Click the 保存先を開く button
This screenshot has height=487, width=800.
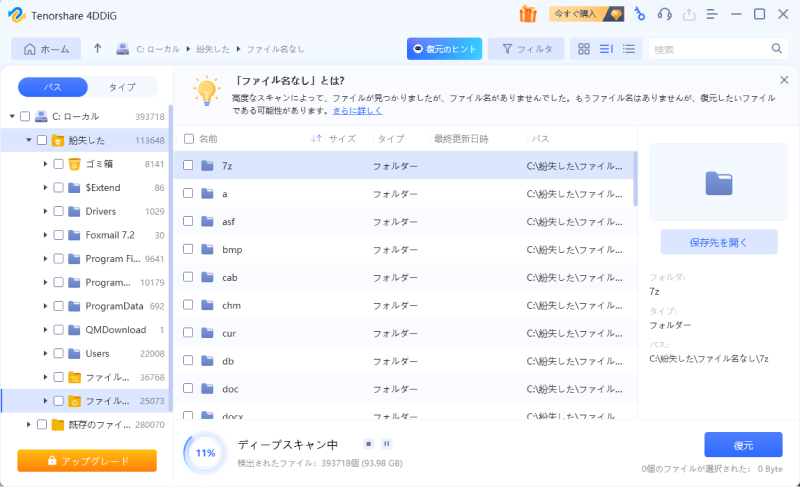(x=719, y=242)
